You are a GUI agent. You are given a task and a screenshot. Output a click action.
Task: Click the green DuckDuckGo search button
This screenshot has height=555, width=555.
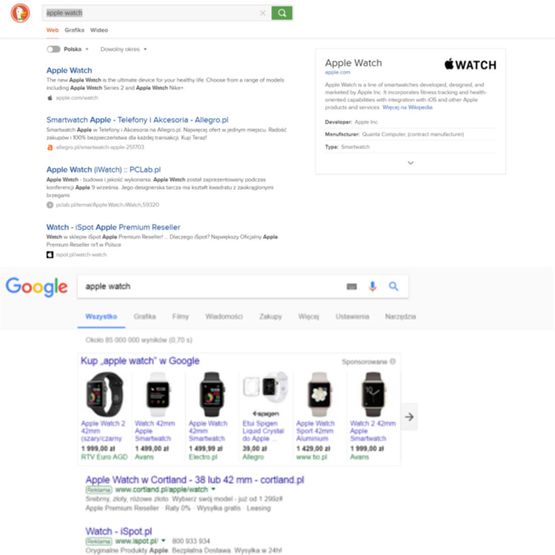pyautogui.click(x=282, y=13)
